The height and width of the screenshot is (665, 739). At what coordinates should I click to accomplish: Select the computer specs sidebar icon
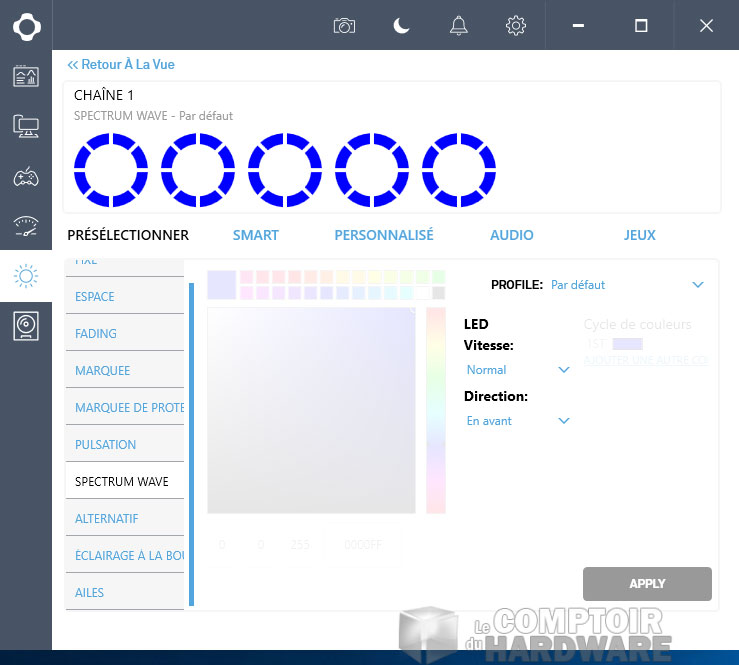pos(26,126)
